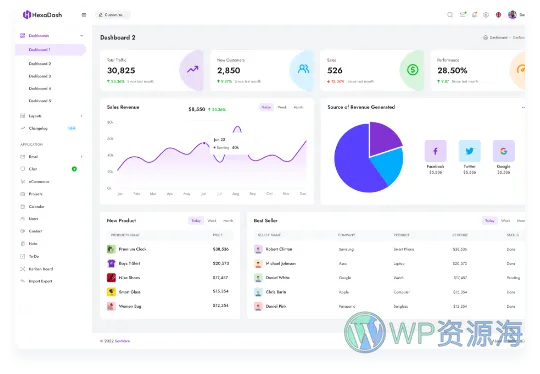
Task: Open the mail messages icon
Action: (x=463, y=14)
